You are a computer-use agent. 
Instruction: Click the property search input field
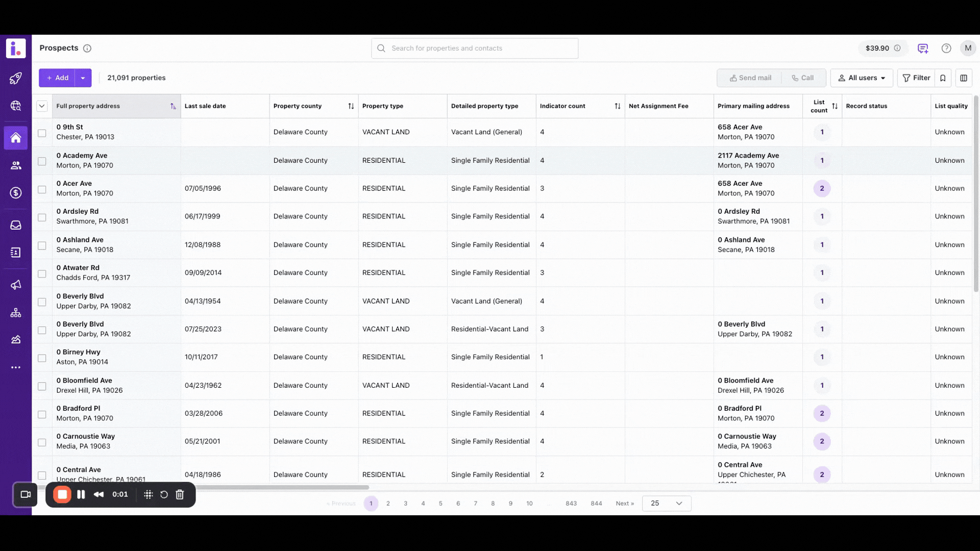click(x=475, y=48)
